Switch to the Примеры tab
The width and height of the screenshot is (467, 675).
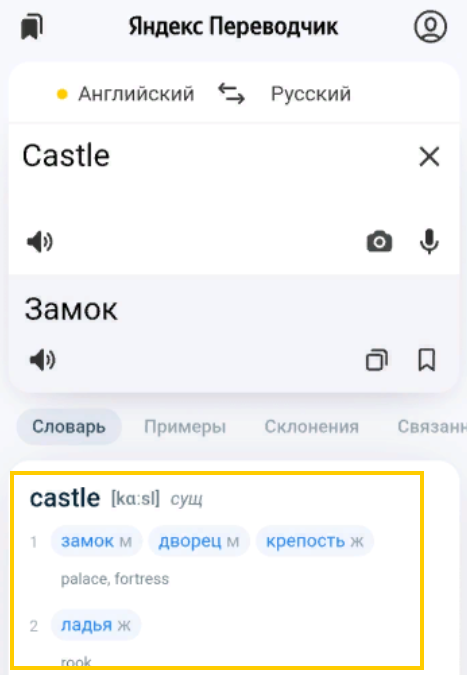[x=185, y=427]
